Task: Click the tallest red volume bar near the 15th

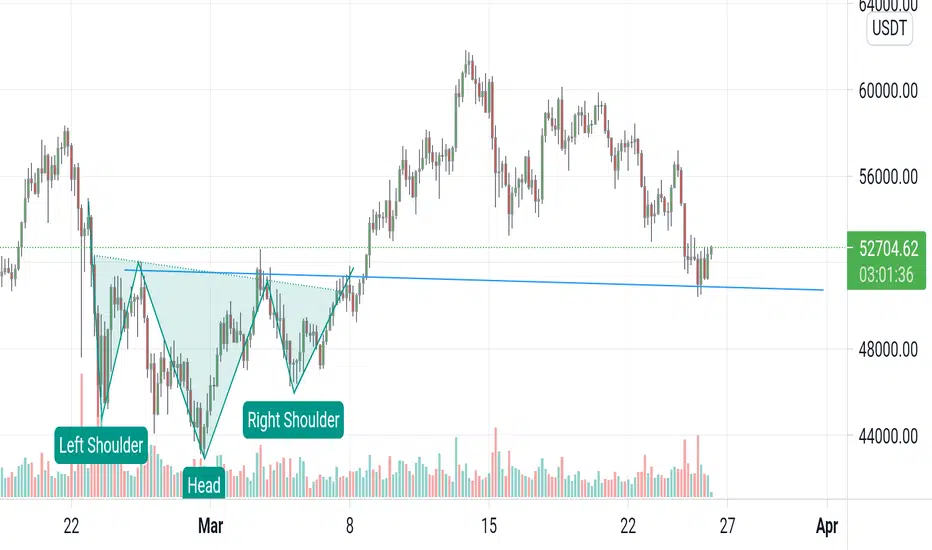Action: coord(495,462)
